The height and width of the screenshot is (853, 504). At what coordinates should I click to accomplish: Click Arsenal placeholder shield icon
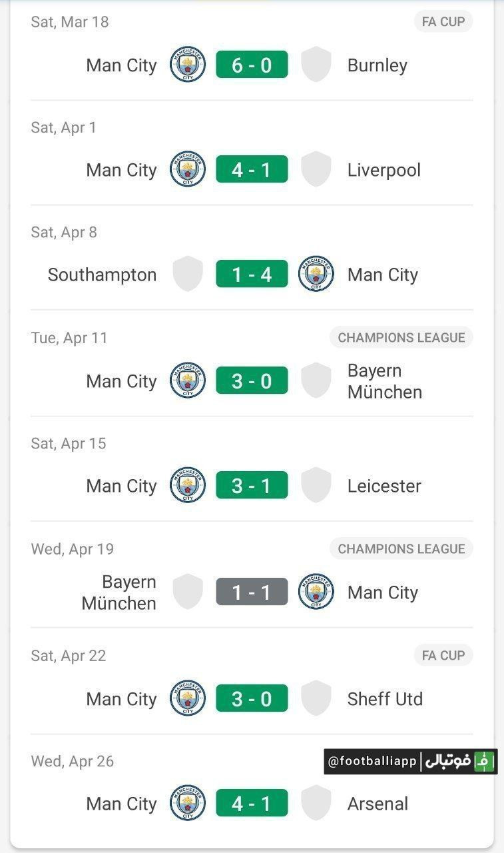coord(316,803)
